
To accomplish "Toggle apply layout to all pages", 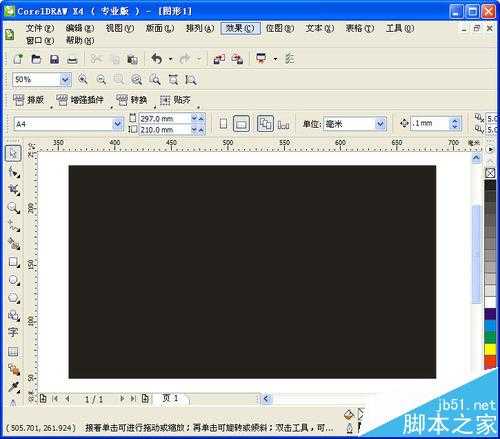I will point(265,124).
